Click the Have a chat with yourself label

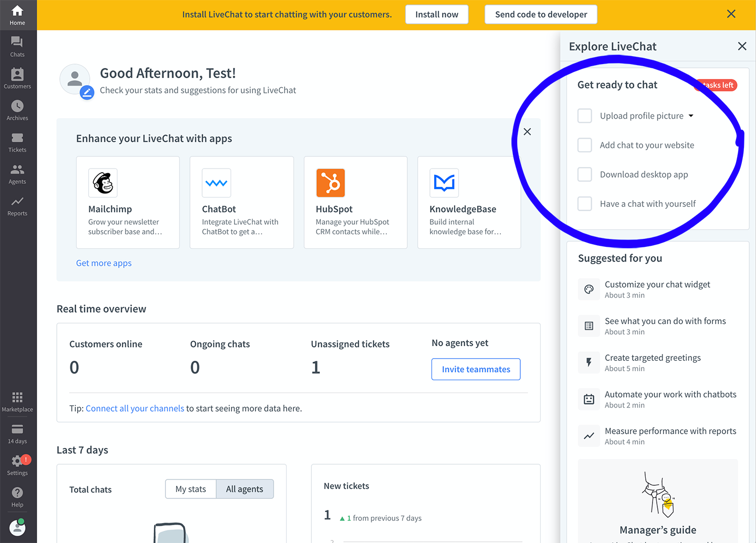pos(648,204)
